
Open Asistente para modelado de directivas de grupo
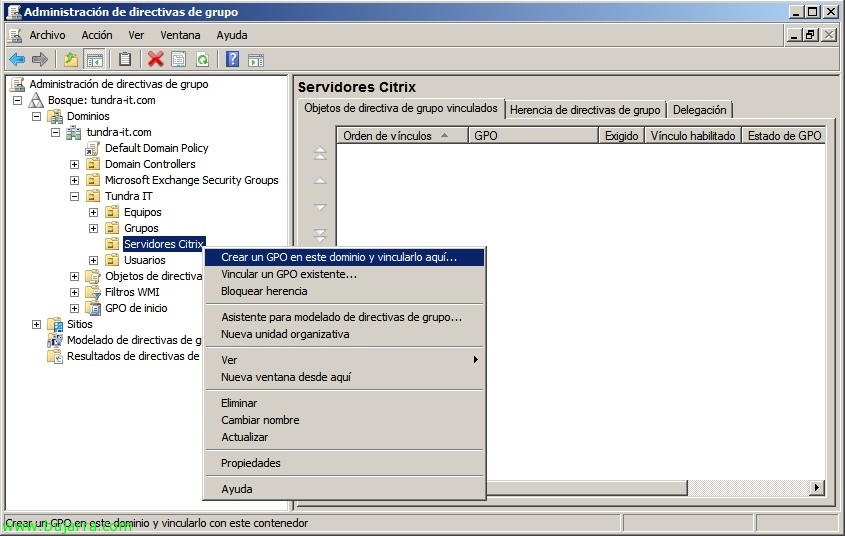(344, 317)
